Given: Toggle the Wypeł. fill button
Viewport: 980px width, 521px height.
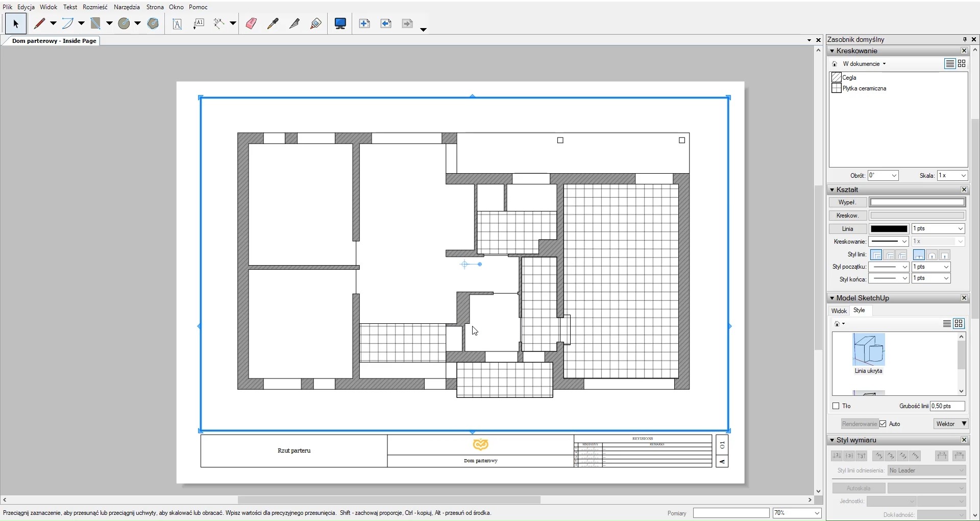Looking at the screenshot, I should point(848,203).
